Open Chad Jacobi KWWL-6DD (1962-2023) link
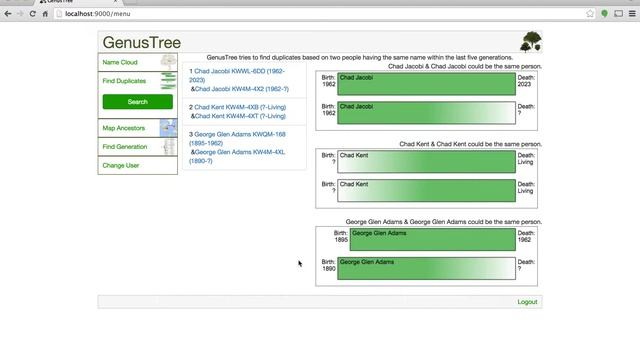640x360 pixels. coord(237,76)
